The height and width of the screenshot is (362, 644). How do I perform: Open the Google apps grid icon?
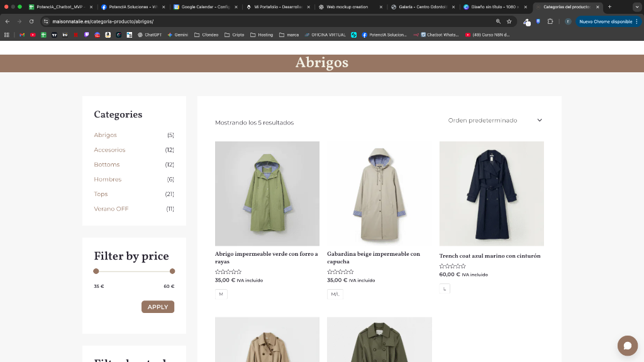pyautogui.click(x=6, y=35)
